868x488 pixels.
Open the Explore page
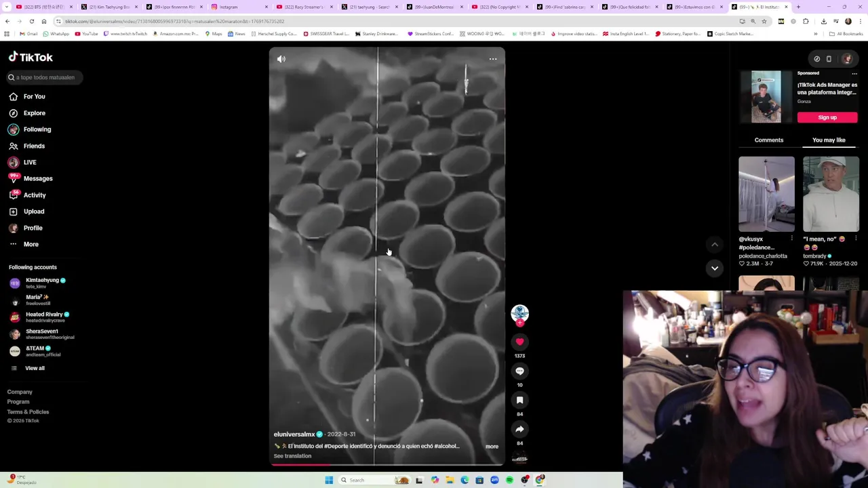click(34, 113)
